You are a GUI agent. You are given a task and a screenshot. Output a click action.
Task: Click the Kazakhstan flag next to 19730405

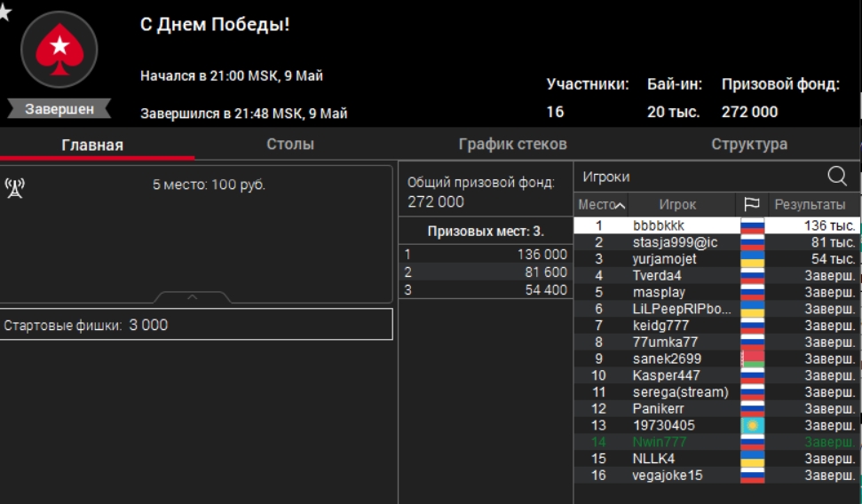[752, 426]
